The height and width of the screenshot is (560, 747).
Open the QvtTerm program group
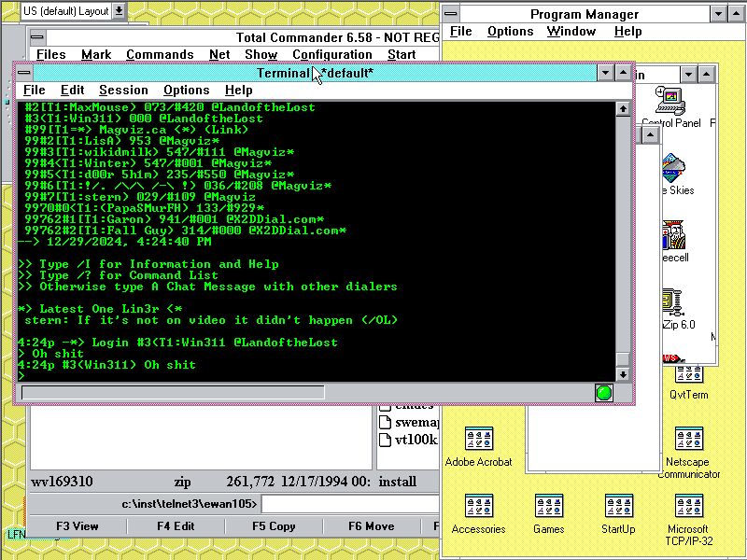tap(688, 373)
